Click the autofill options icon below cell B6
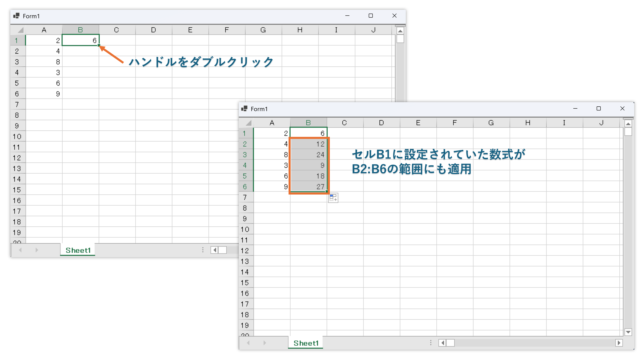Image resolution: width=644 pixels, height=359 pixels. [333, 198]
